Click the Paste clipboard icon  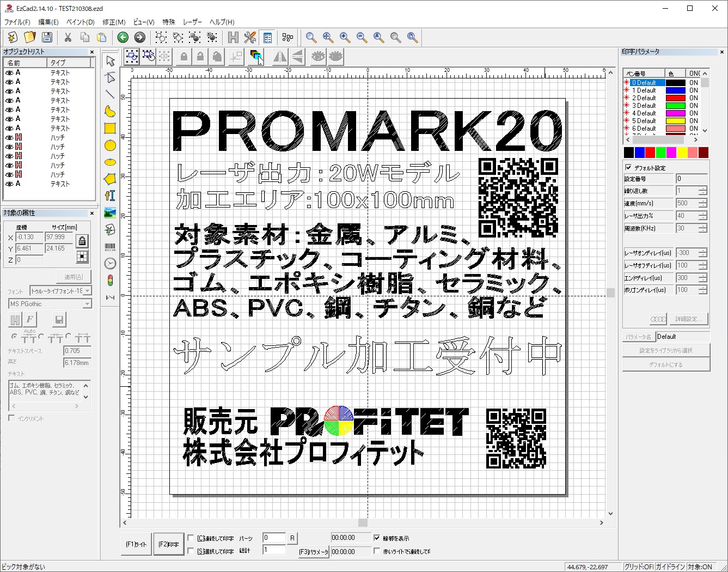[x=101, y=37]
